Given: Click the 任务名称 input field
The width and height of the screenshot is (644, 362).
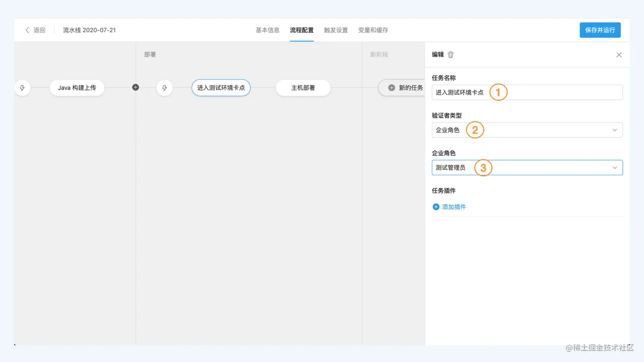Looking at the screenshot, I should [527, 92].
